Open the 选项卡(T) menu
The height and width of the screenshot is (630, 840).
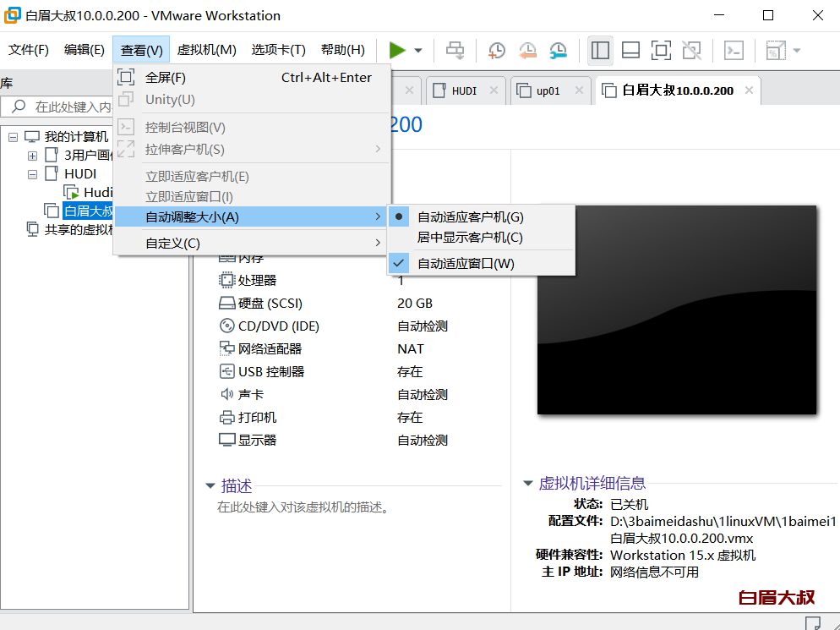click(279, 50)
